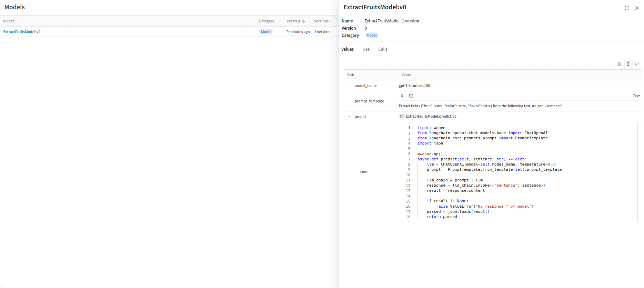Click the 'return parsed' code line
The width and height of the screenshot is (644, 288).
(x=442, y=217)
